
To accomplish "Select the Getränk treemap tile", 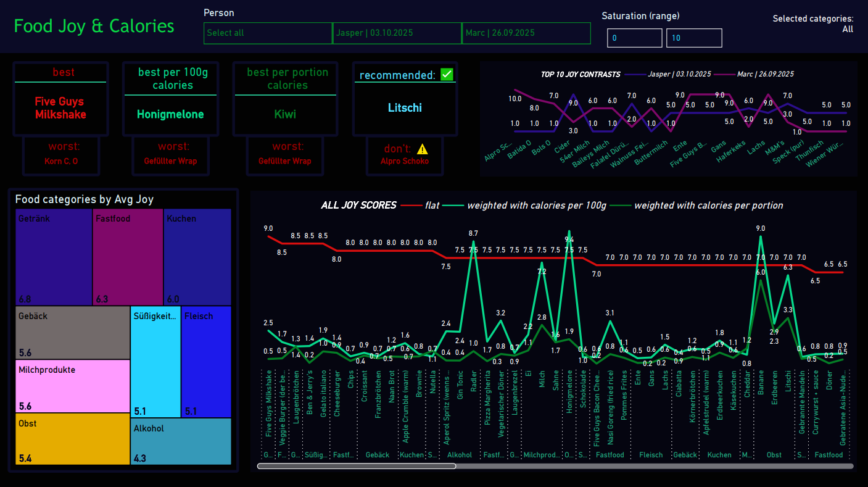I will 54,257.
